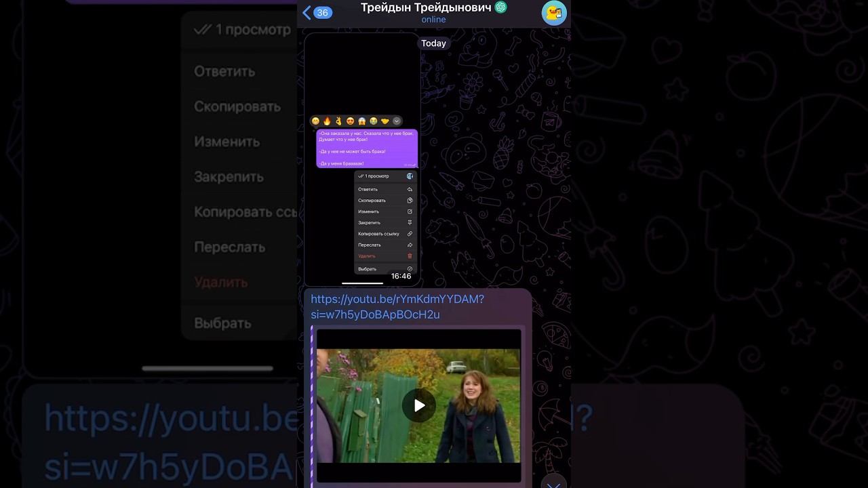This screenshot has width=868, height=488.
Task: Click the heart-eyes emoji reaction in shared screenshot
Action: click(350, 121)
